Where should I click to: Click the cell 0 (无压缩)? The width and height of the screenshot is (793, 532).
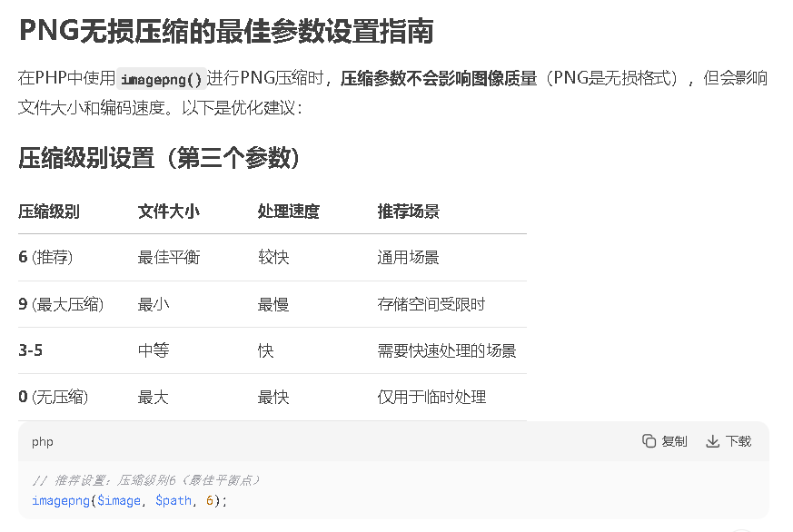click(x=53, y=397)
